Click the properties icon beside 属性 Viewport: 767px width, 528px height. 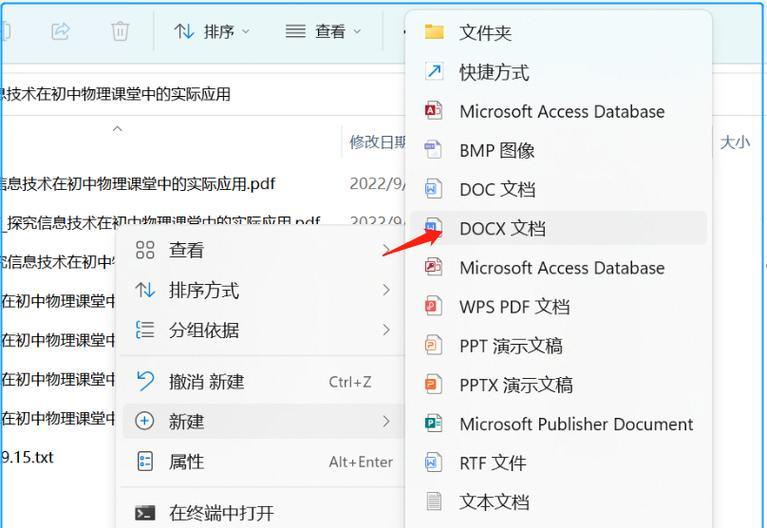pos(145,461)
